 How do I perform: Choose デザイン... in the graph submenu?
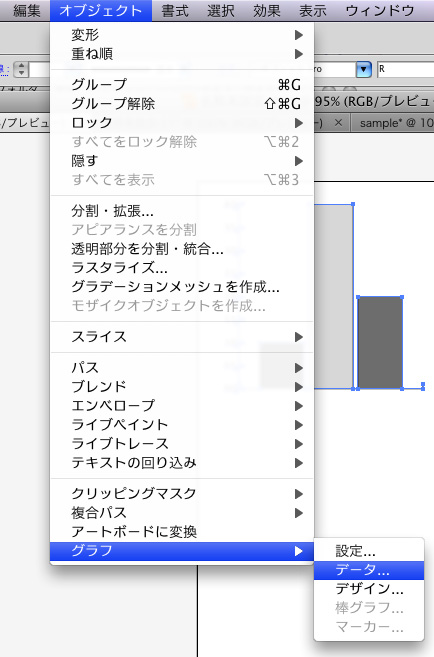click(369, 589)
